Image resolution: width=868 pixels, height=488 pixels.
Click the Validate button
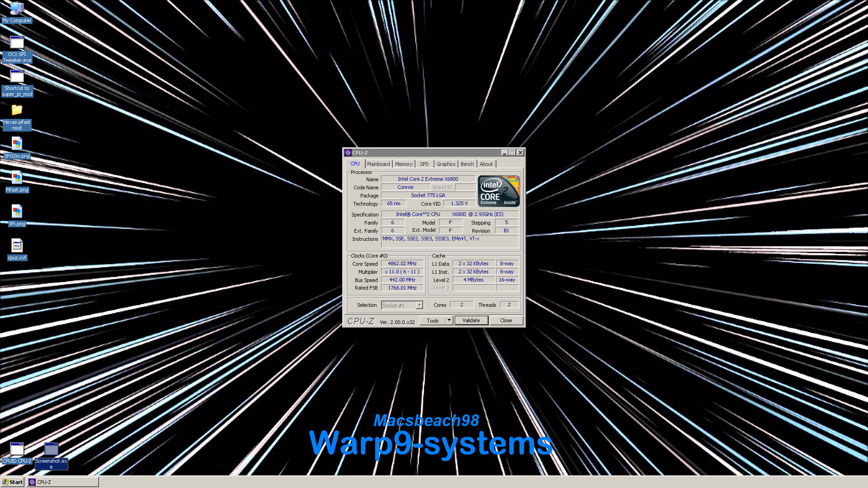[471, 320]
